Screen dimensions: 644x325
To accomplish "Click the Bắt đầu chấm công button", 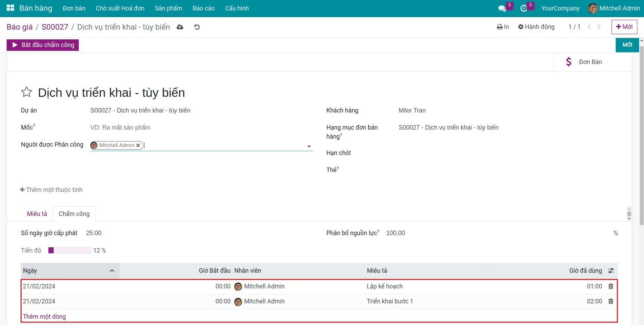I will point(43,45).
